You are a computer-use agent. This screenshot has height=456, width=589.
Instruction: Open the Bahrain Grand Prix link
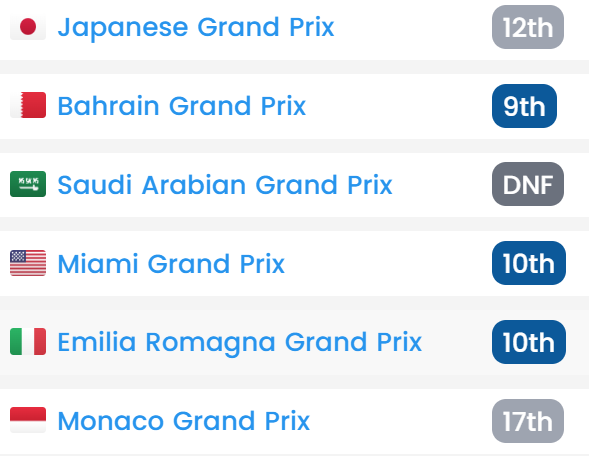(181, 106)
